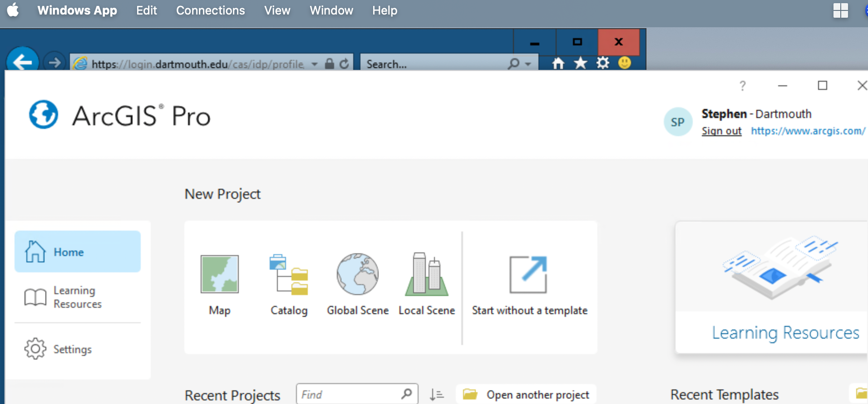Viewport: 868px width, 404px height.
Task: Go forward in the browser window
Action: coord(54,62)
